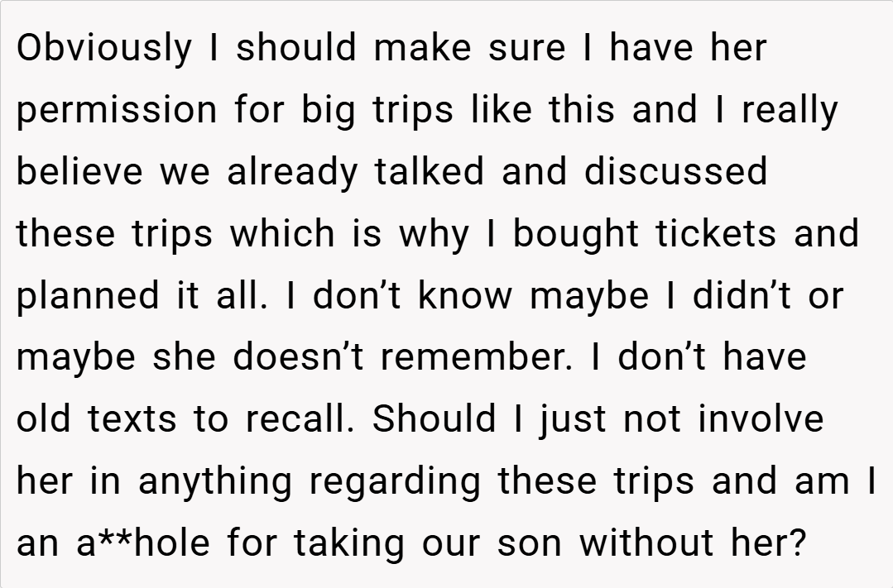
Task: Click the word "already" in the text
Action: tap(293, 172)
